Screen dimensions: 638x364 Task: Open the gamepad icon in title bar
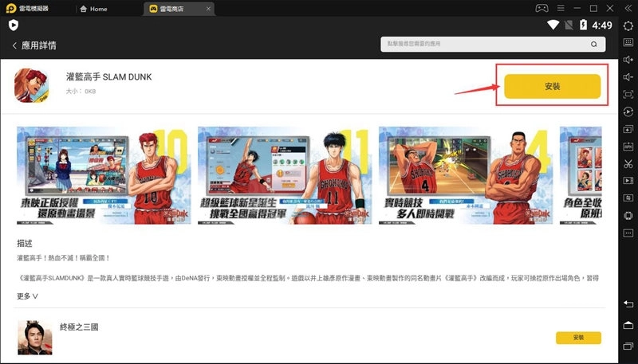pyautogui.click(x=542, y=8)
